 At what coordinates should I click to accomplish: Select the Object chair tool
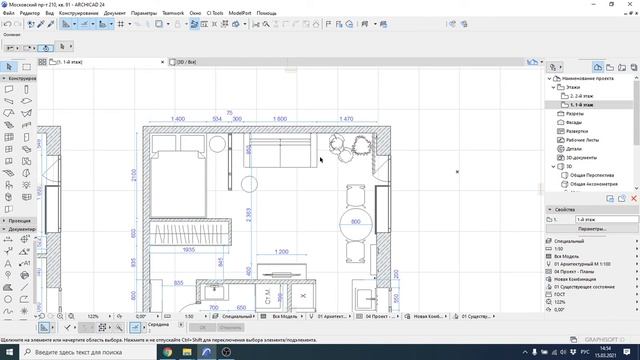9,185
